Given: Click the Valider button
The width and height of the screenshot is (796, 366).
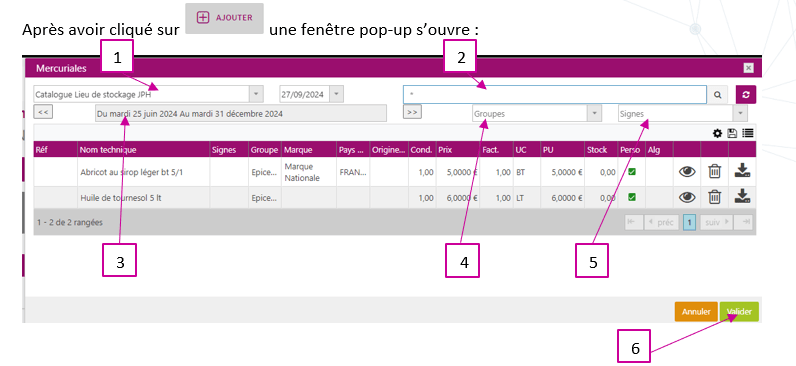Looking at the screenshot, I should (x=739, y=312).
